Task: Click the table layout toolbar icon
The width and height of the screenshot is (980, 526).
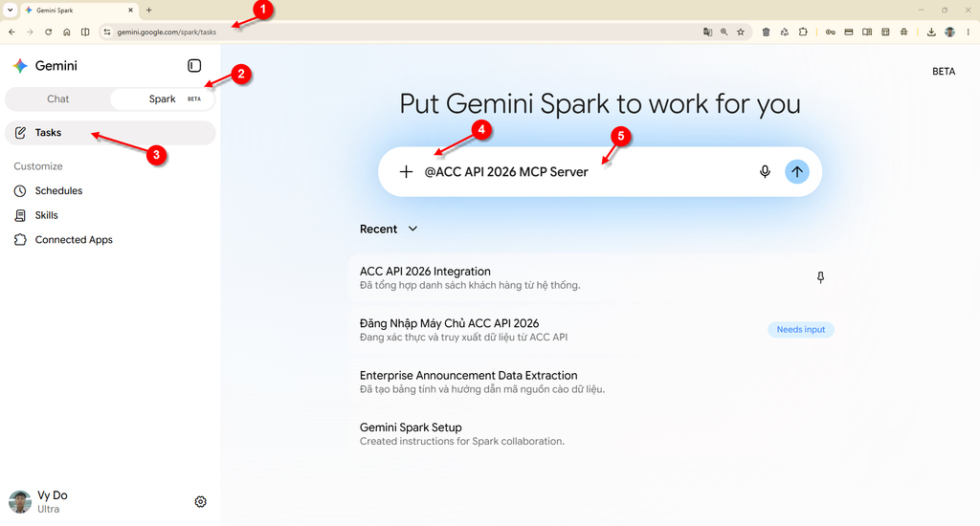Action: point(885,32)
